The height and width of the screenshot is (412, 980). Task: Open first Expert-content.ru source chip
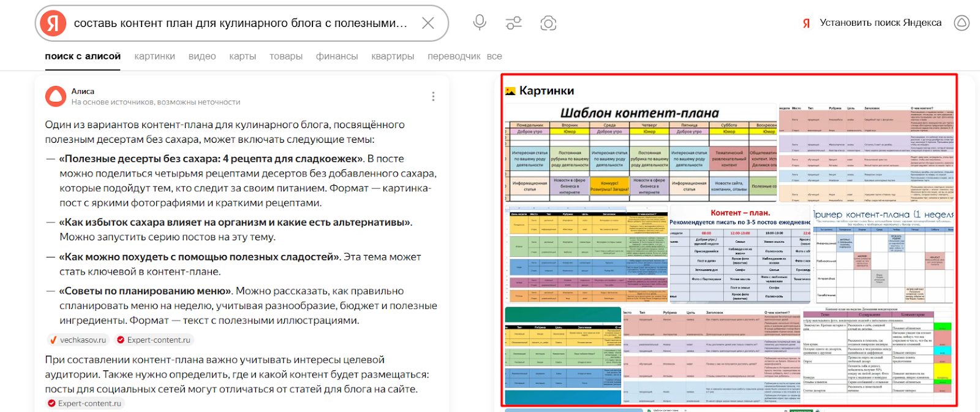153,340
